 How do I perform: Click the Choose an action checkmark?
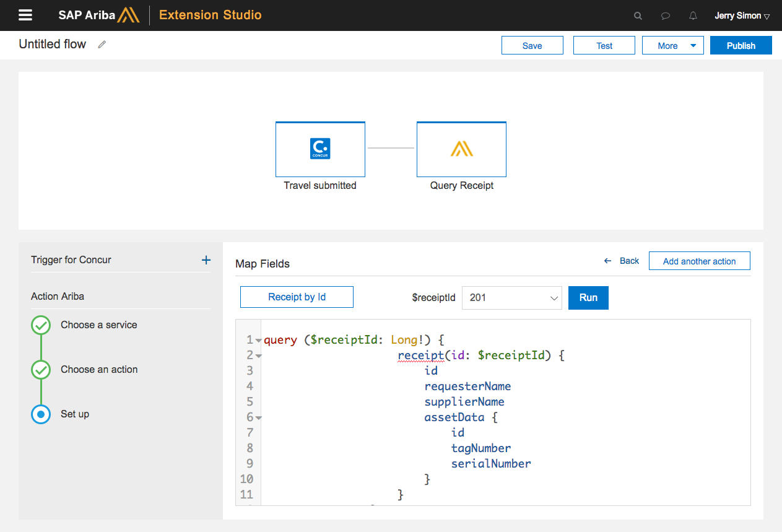click(x=41, y=370)
